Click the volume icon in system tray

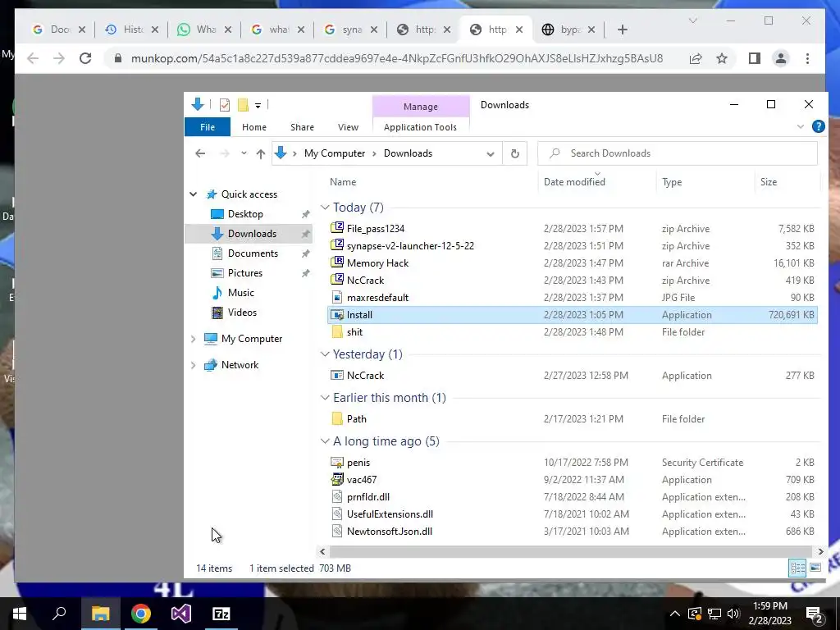tap(733, 614)
